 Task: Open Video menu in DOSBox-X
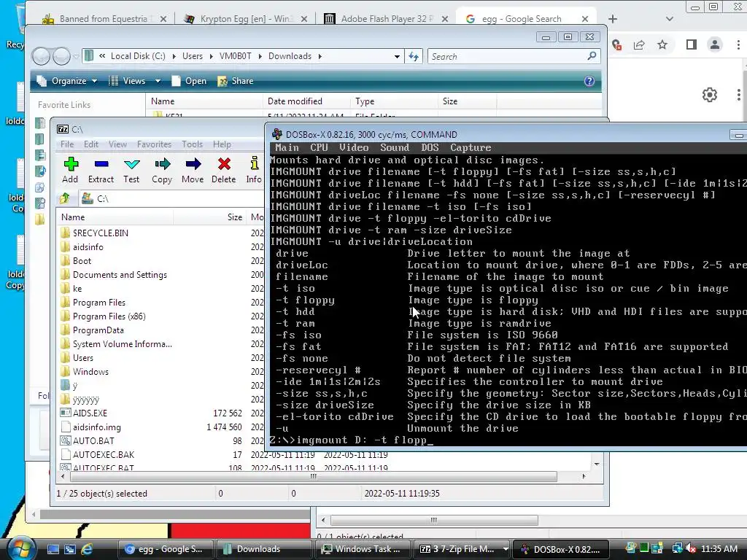[x=354, y=147]
